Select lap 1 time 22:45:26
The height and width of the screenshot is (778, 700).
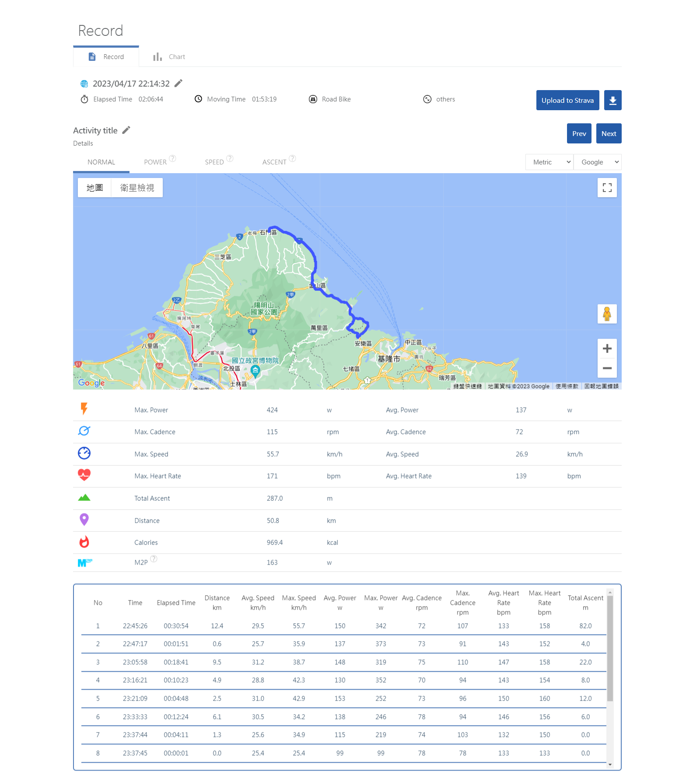(135, 626)
